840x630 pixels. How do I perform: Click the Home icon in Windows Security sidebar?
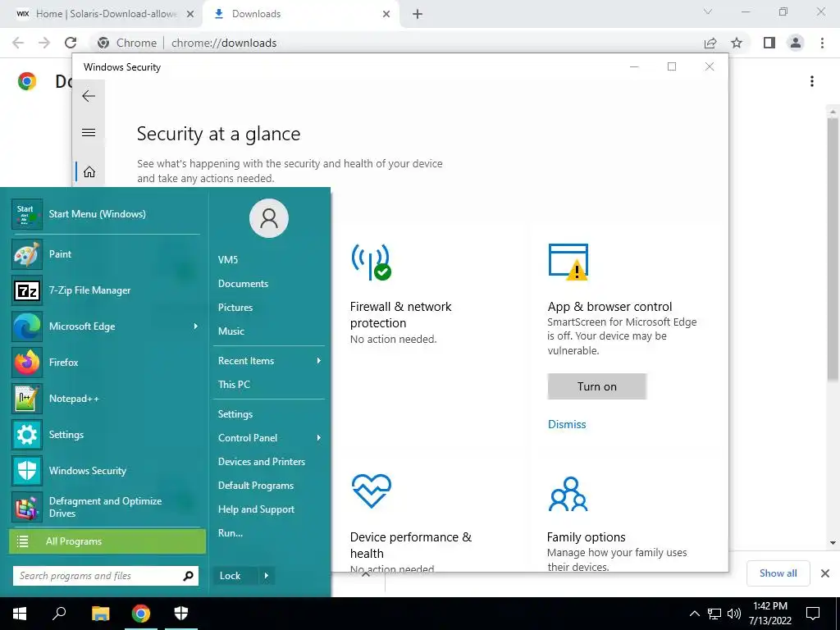coord(89,172)
